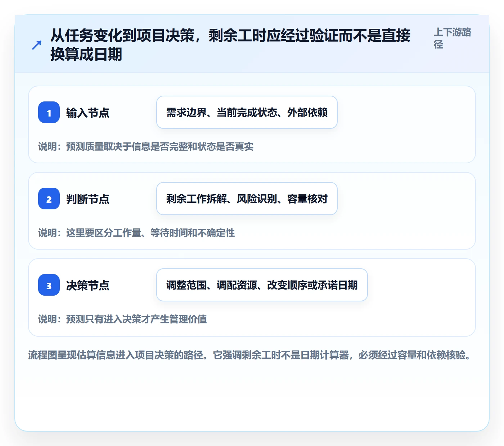This screenshot has height=446, width=504.
Task: Click the note 预测只有进入决策才产生管理价值
Action: 122,319
